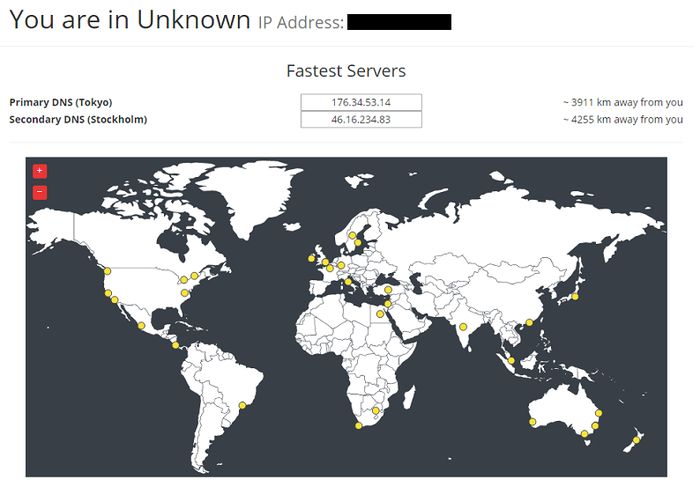700x487 pixels.
Task: Click the Panama server marker in Central America
Action: [175, 345]
